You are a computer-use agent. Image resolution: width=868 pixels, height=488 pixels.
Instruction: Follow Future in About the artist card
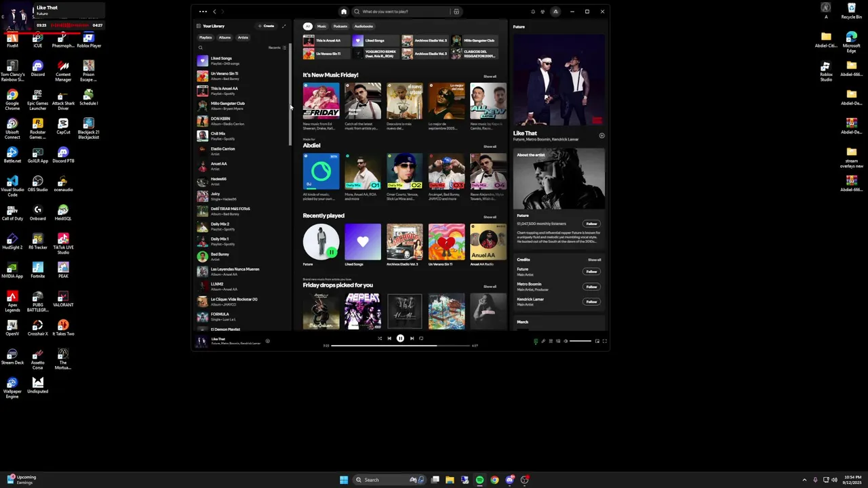(x=591, y=224)
